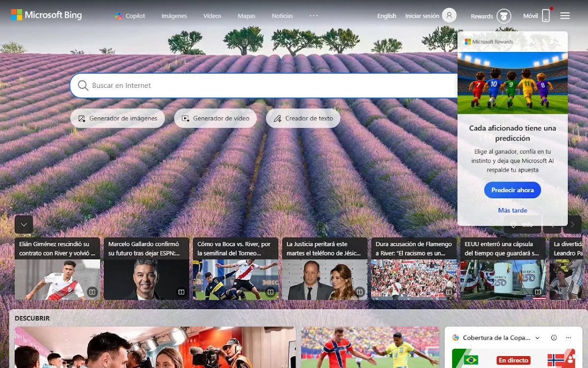Click the Microsoft Rewards football banner image
The height and width of the screenshot is (368, 588).
[513, 83]
